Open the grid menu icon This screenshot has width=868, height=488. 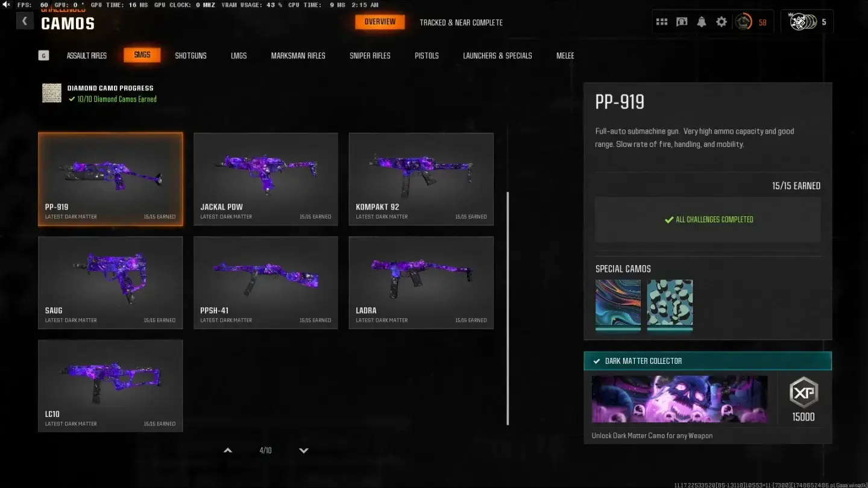click(x=662, y=22)
